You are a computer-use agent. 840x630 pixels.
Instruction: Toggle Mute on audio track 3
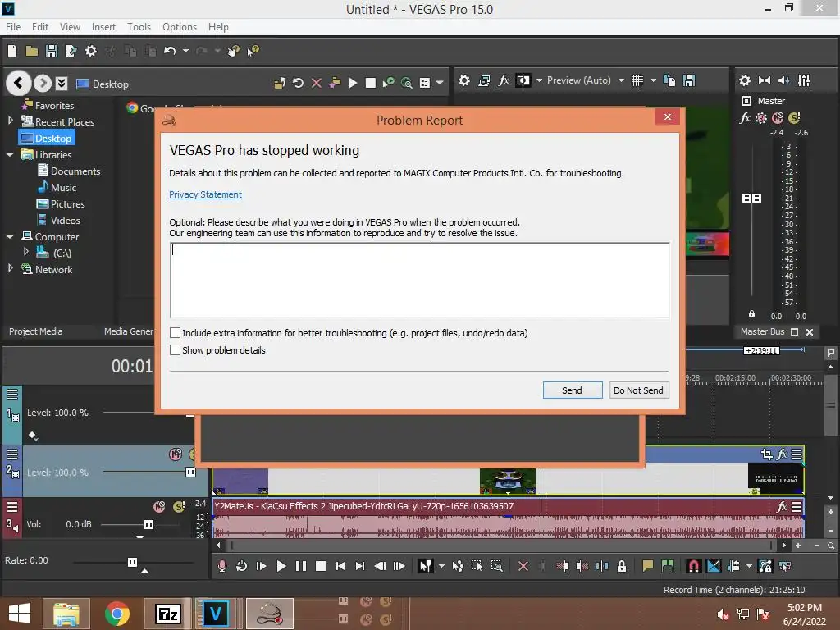point(159,506)
